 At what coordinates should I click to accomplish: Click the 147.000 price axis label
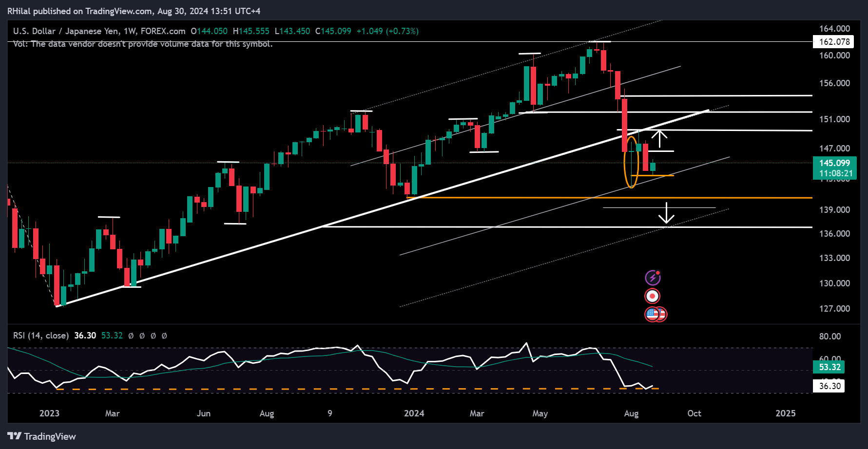[x=834, y=149]
